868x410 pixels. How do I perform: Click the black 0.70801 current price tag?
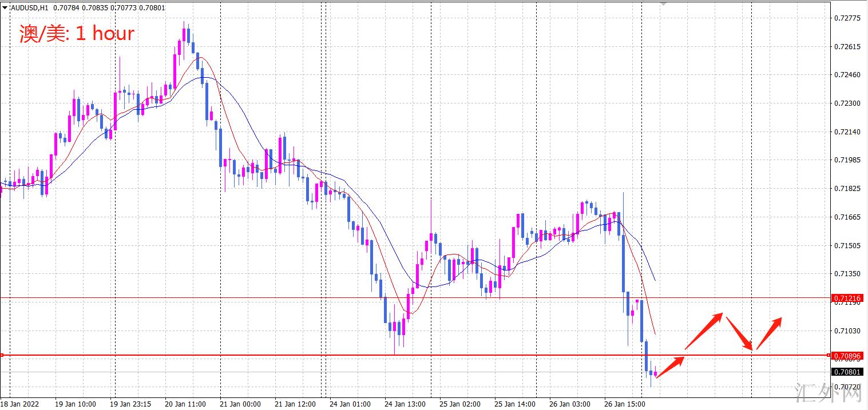(x=847, y=372)
